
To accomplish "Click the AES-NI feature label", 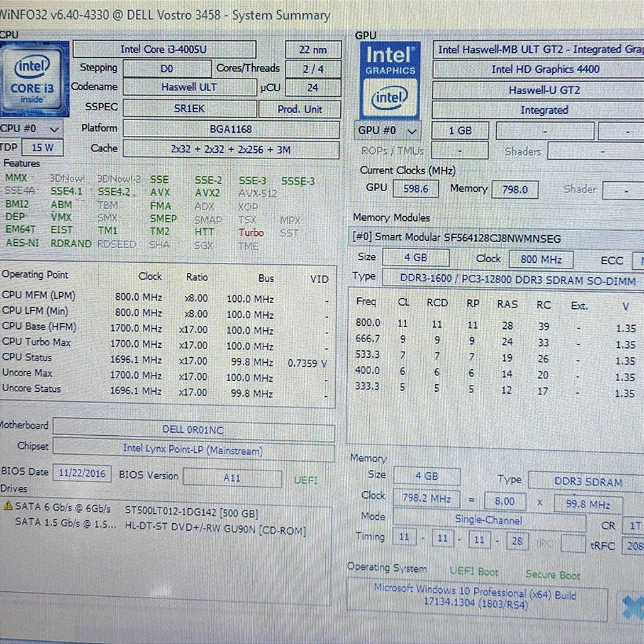I will pos(23,243).
